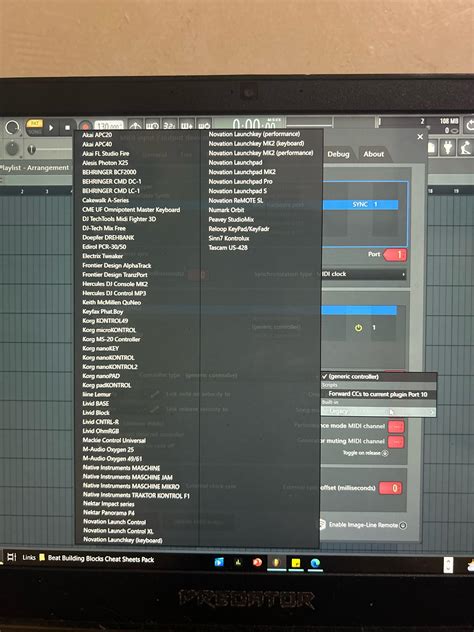The width and height of the screenshot is (474, 632).
Task: Select BEHRINGER BCF2000
Action: 109,172
